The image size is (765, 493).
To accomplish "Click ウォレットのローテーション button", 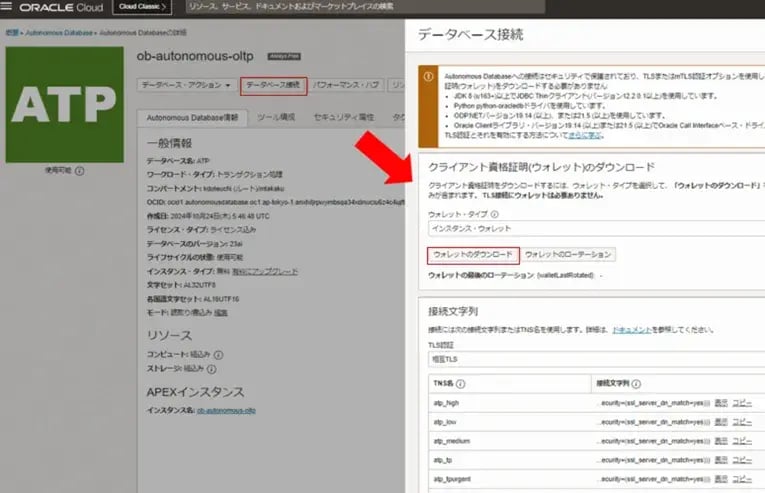I will (568, 254).
